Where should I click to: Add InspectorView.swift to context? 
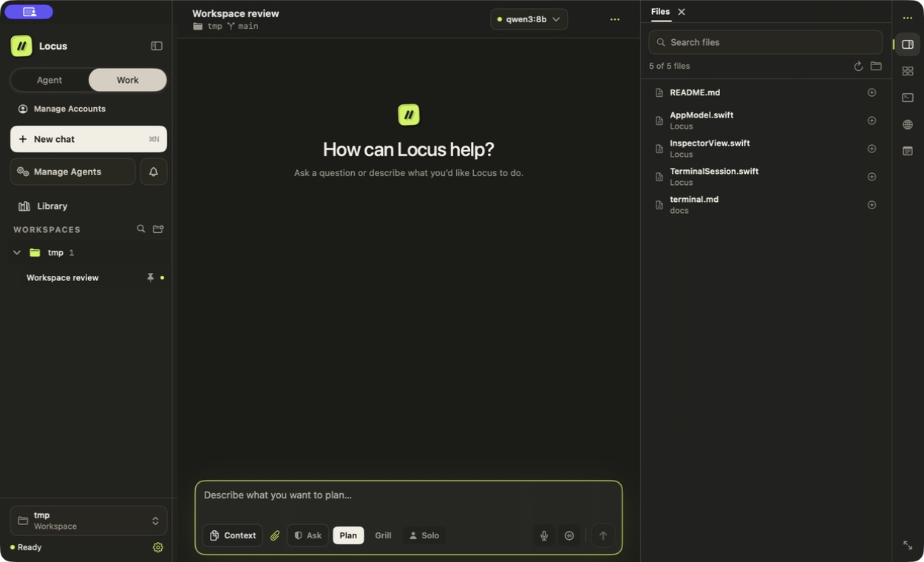(x=872, y=149)
